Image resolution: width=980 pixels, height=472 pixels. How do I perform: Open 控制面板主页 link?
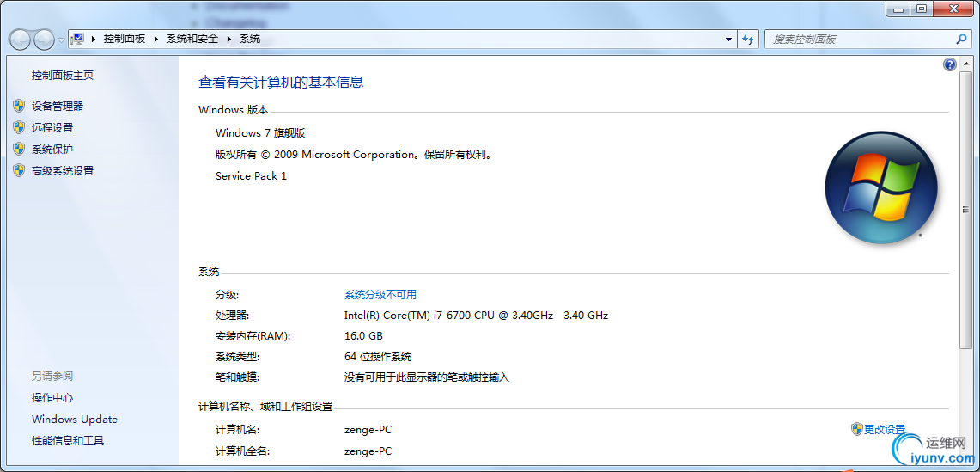click(x=63, y=75)
